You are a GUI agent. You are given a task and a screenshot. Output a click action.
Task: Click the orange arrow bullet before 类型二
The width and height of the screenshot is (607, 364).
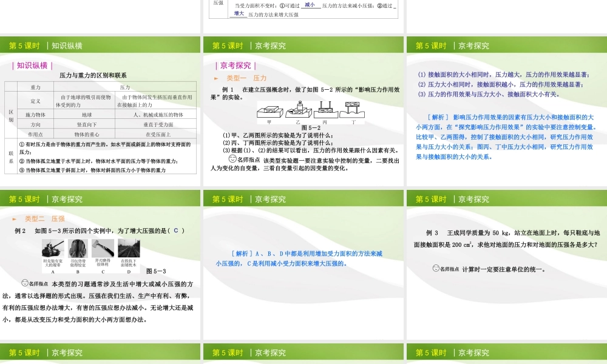[x=15, y=219]
